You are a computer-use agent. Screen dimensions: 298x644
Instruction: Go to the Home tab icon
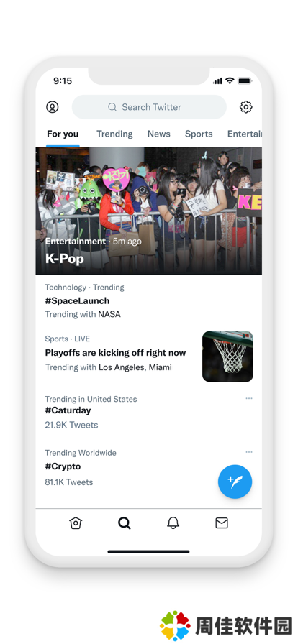(76, 523)
